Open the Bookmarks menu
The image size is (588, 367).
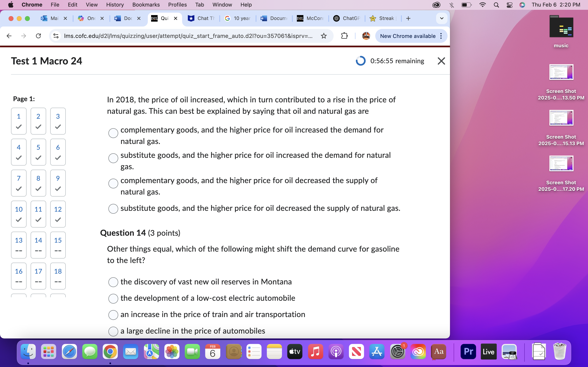click(x=146, y=5)
